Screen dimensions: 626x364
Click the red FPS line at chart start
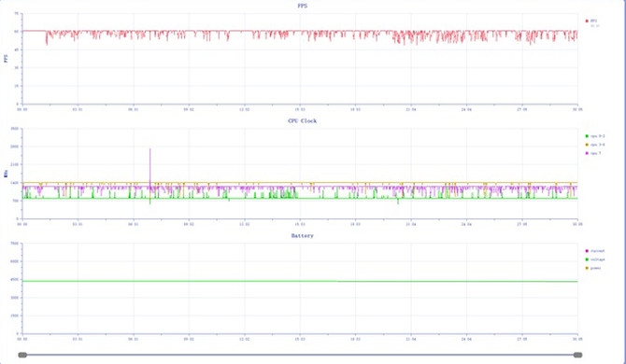coord(34,31)
